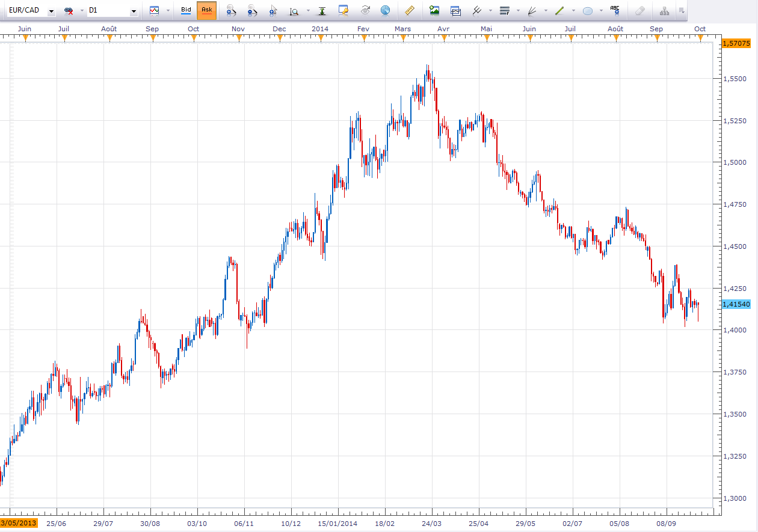This screenshot has width=758, height=532.
Task: Click the orange marker under Mars
Action: click(404, 38)
